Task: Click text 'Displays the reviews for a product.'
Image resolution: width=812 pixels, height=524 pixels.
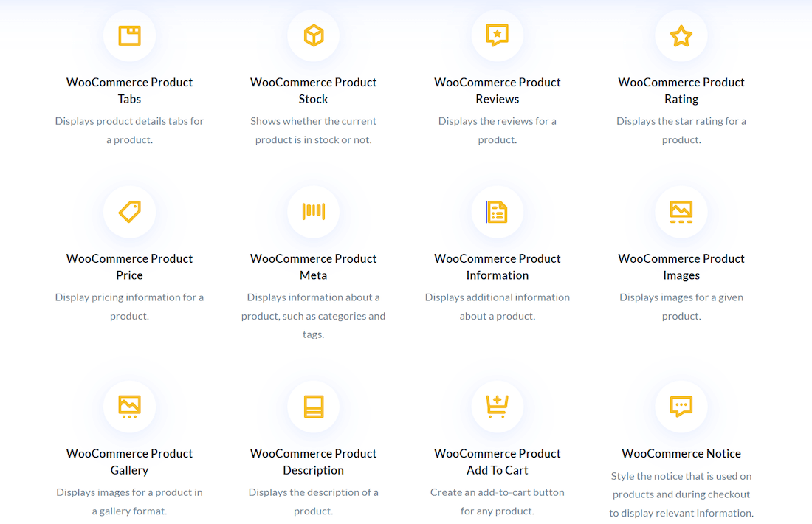Action: [x=497, y=131]
